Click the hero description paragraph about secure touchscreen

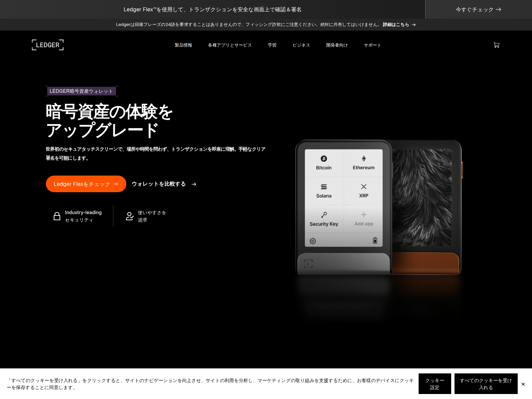156,154
